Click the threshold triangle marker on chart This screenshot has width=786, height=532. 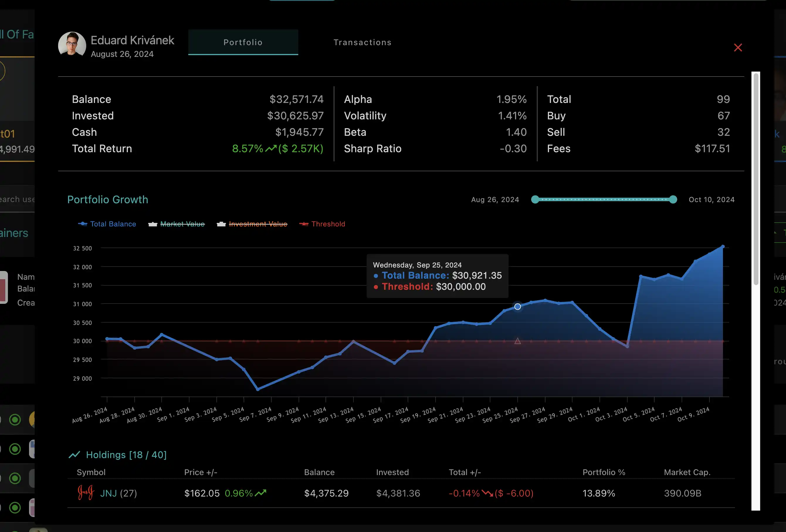(517, 341)
